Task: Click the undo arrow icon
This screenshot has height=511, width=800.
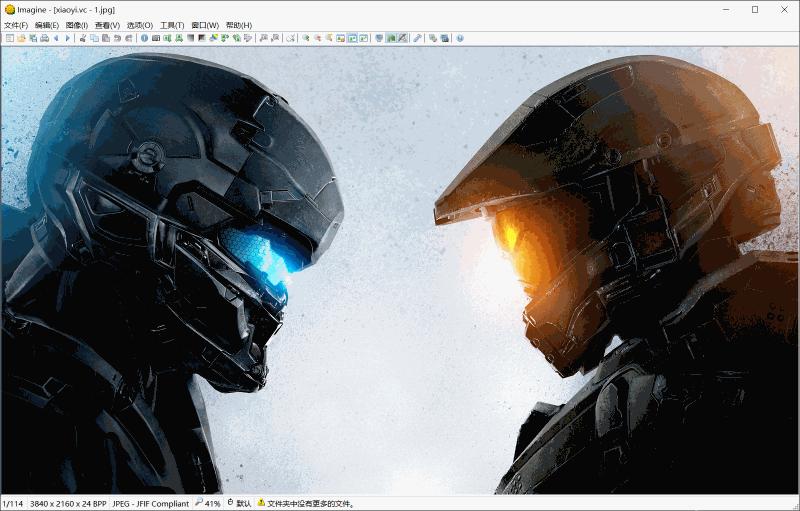Action: point(117,38)
